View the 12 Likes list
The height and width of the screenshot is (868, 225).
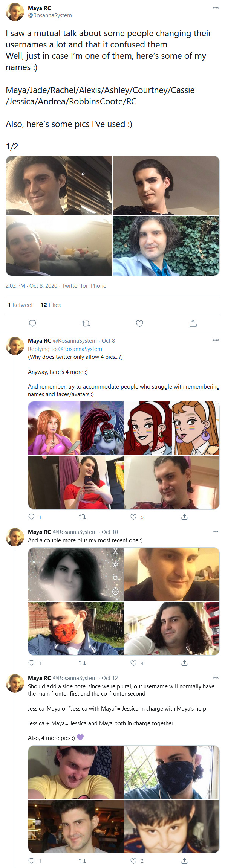pyautogui.click(x=51, y=305)
